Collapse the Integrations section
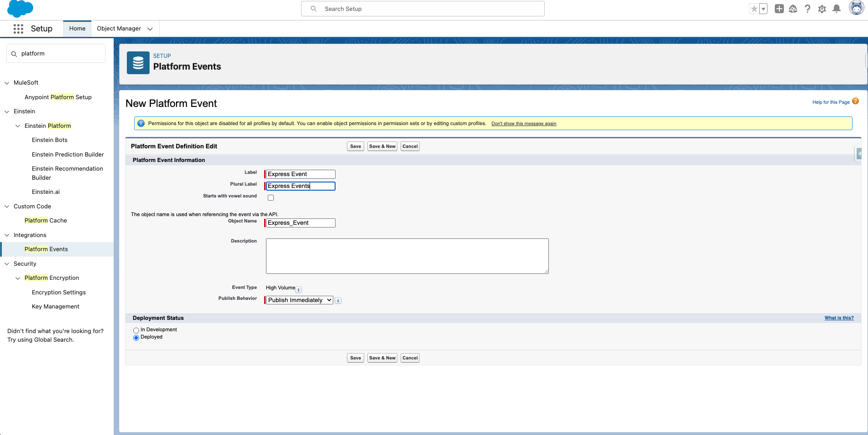868x435 pixels. coord(7,235)
